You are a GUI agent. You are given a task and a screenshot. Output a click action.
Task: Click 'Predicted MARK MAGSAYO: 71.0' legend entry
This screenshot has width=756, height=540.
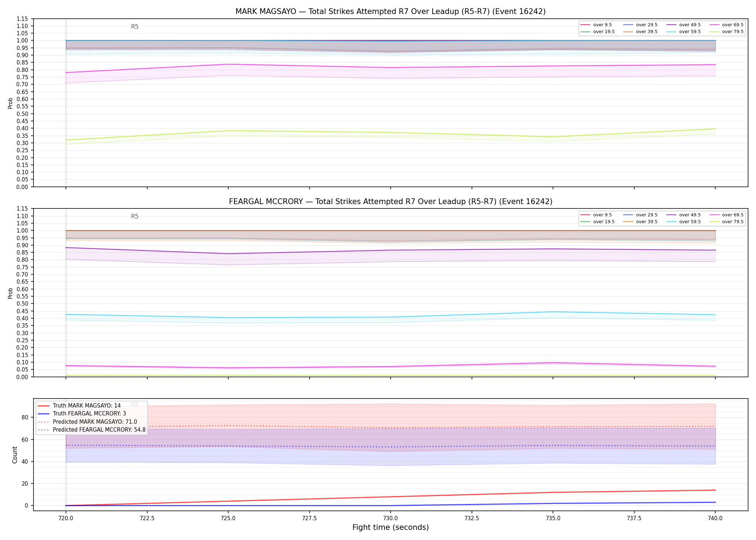tap(87, 422)
